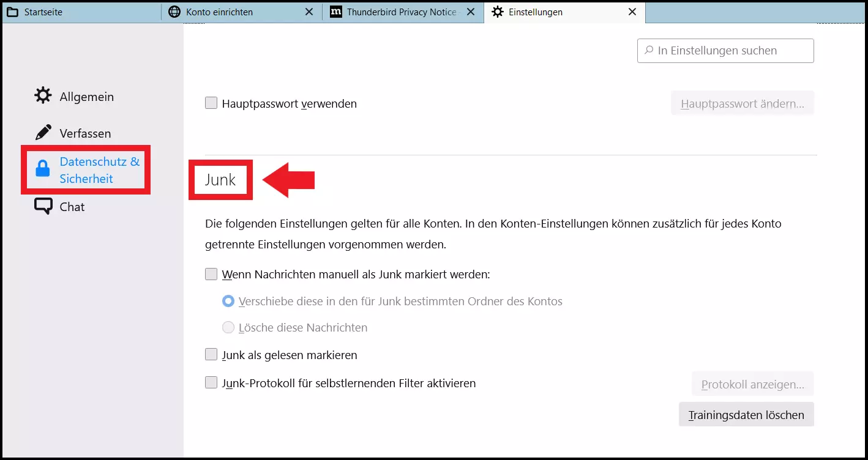Select Lösche diese Nachrichten radio option

pos(228,327)
